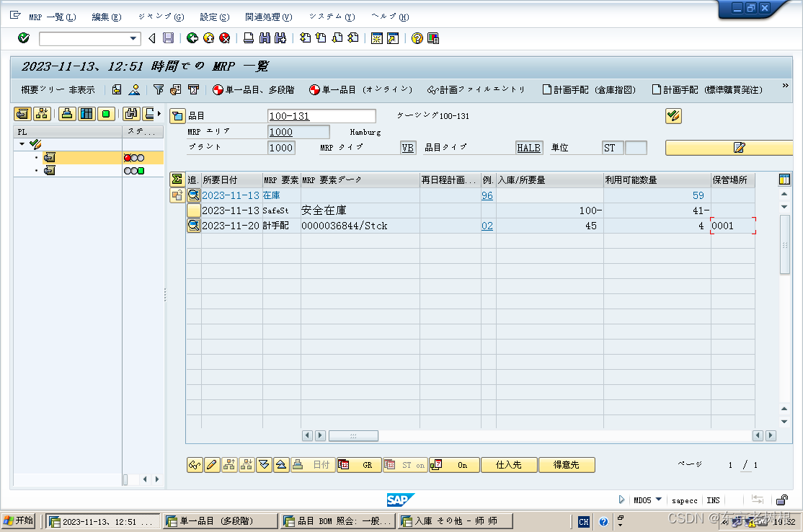The height and width of the screenshot is (532, 803).
Task: Toggle the ST on indicator button
Action: click(405, 465)
